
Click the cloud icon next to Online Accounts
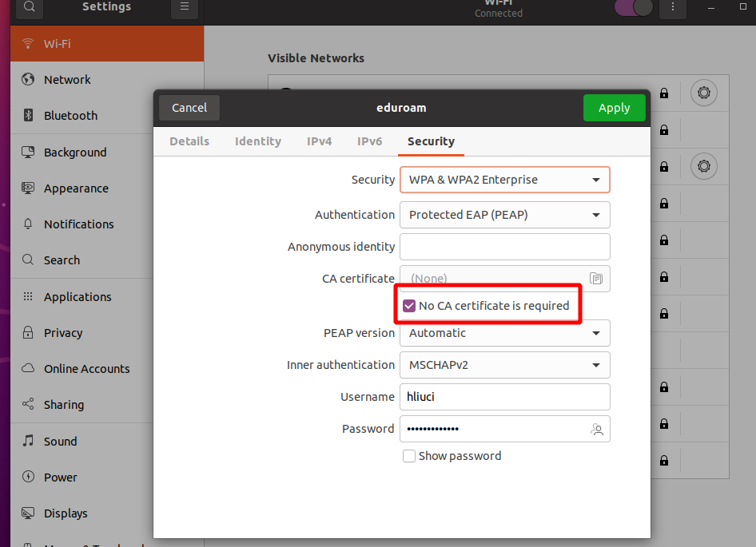(x=28, y=368)
